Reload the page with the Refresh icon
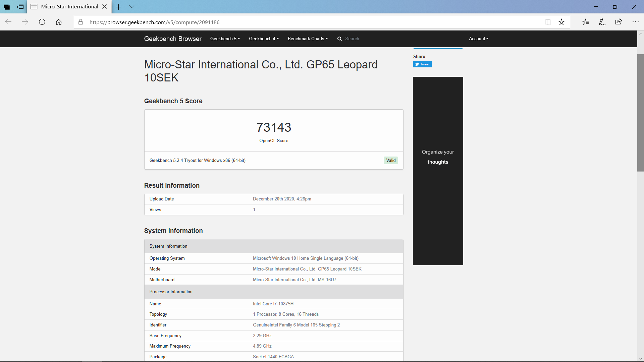This screenshot has width=644, height=362. (42, 22)
